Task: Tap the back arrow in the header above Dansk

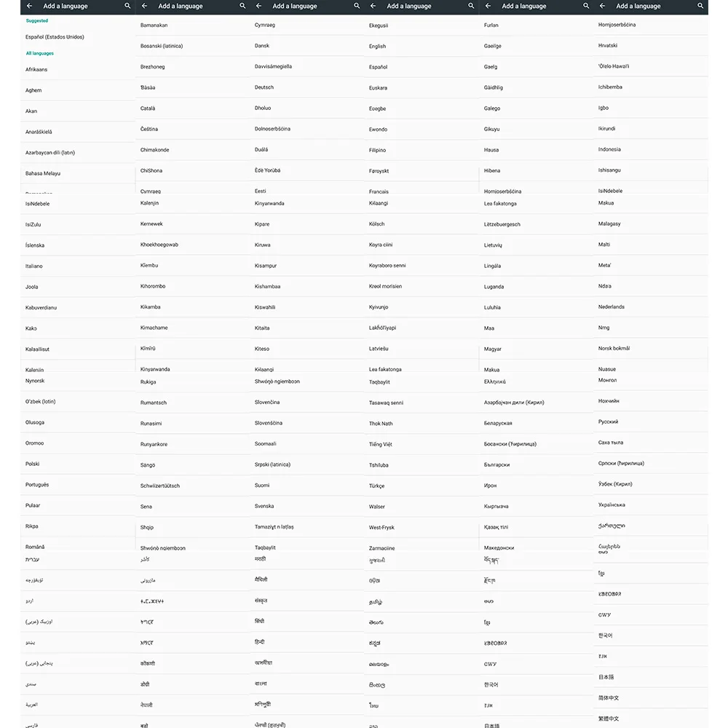Action: click(x=258, y=6)
